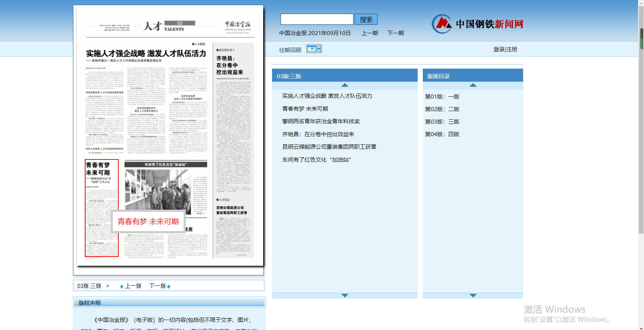
Task: Click 上一版 previous page link
Action: 133,286
